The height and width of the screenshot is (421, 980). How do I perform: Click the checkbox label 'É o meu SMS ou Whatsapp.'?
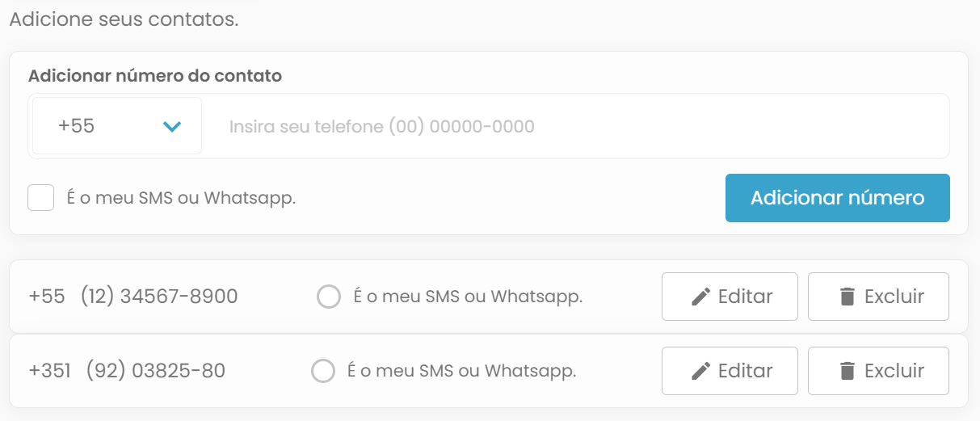tap(181, 198)
